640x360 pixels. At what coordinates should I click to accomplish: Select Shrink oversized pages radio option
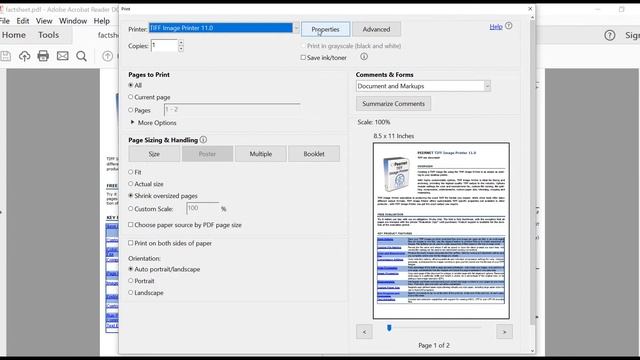[x=131, y=196]
